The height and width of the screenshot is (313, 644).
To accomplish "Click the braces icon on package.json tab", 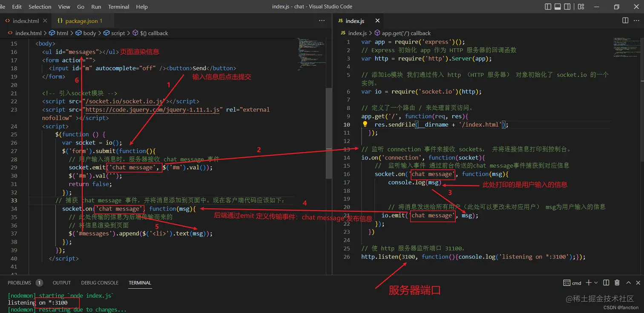I will [x=60, y=21].
